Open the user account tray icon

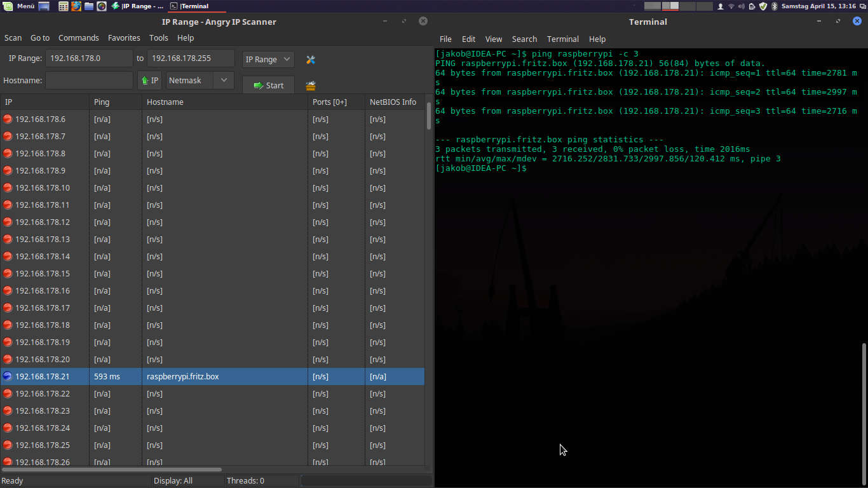click(720, 6)
